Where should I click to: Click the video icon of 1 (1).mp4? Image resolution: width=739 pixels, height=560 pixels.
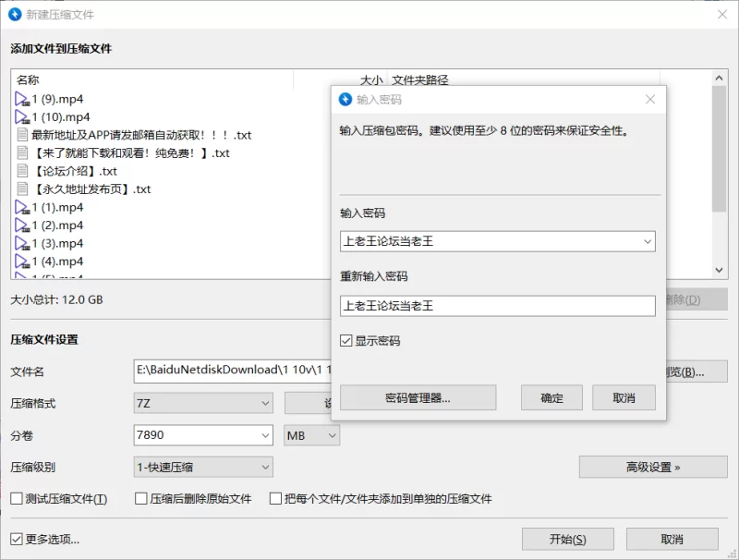pyautogui.click(x=22, y=207)
